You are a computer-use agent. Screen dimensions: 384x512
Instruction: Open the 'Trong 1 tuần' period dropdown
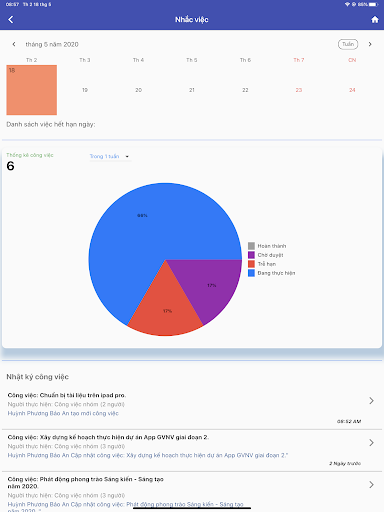pyautogui.click(x=110, y=156)
